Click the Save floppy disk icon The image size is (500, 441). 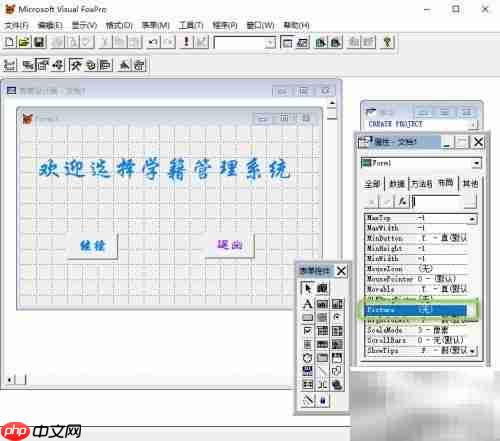pos(39,42)
